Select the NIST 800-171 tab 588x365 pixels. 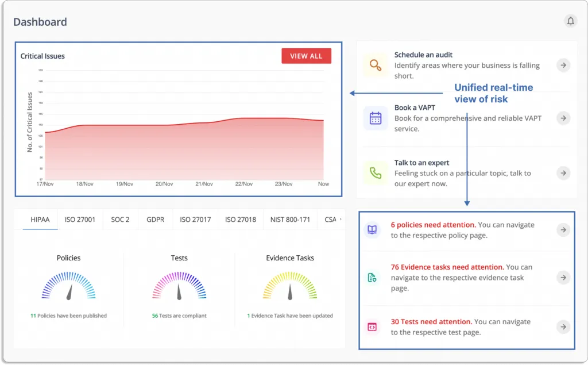290,220
